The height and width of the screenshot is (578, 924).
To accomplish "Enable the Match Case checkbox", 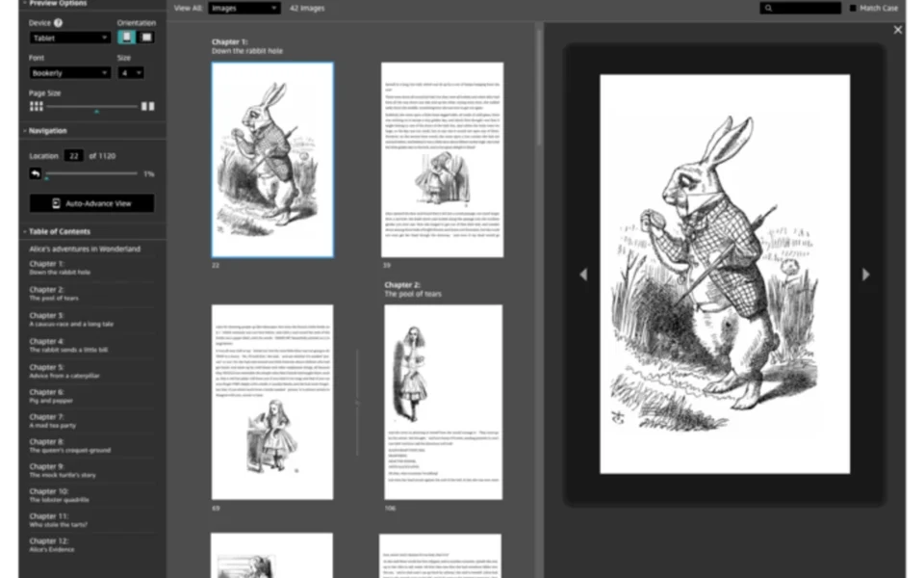I will coord(853,9).
